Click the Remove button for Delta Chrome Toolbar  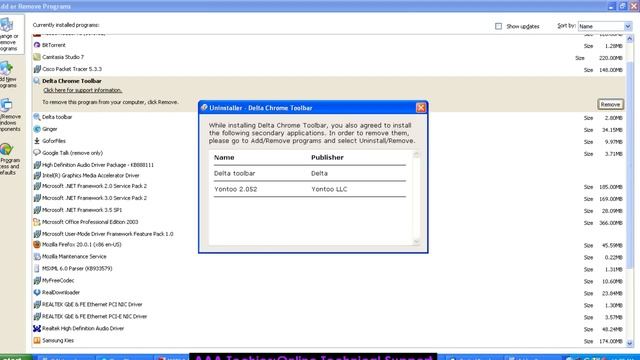(x=610, y=104)
